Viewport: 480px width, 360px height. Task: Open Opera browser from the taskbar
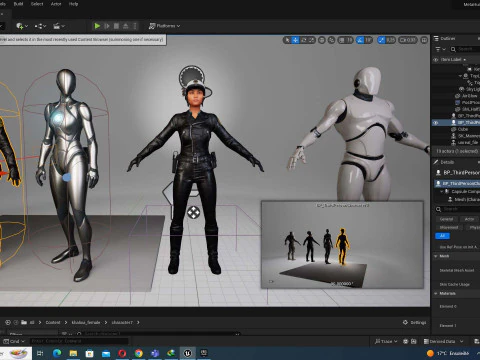point(122,353)
